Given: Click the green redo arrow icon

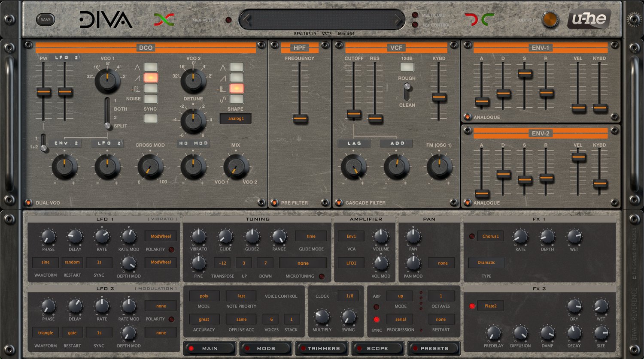Looking at the screenshot, I should pyautogui.click(x=488, y=19).
